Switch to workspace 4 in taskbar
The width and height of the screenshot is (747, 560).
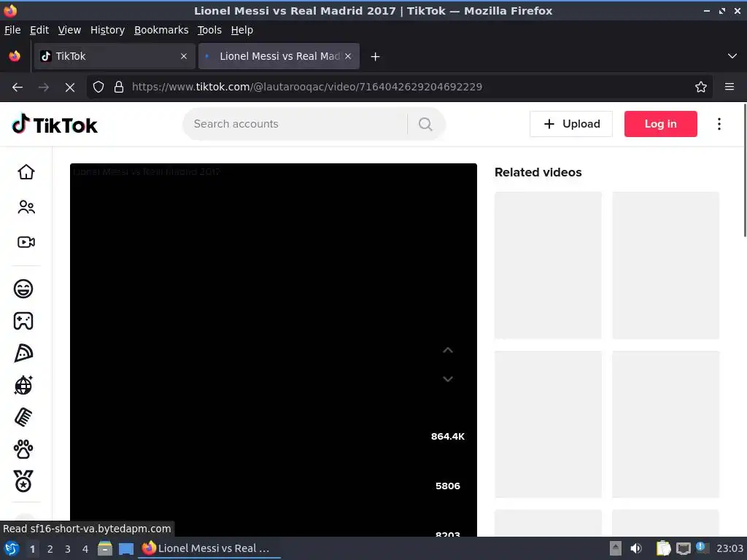[x=85, y=549]
